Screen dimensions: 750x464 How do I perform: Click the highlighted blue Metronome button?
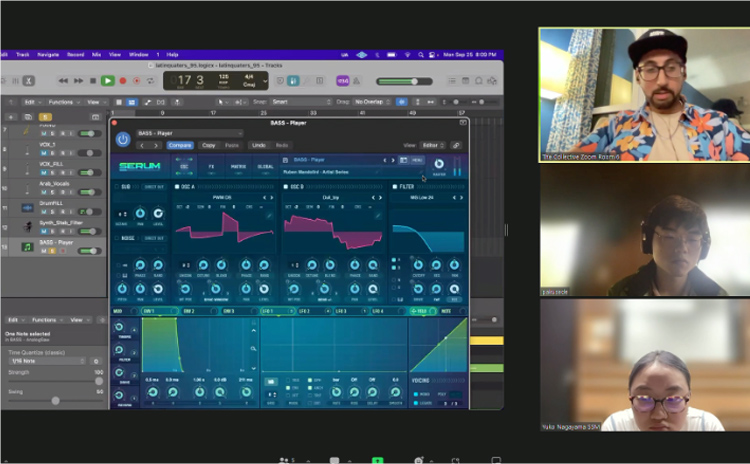293,81
